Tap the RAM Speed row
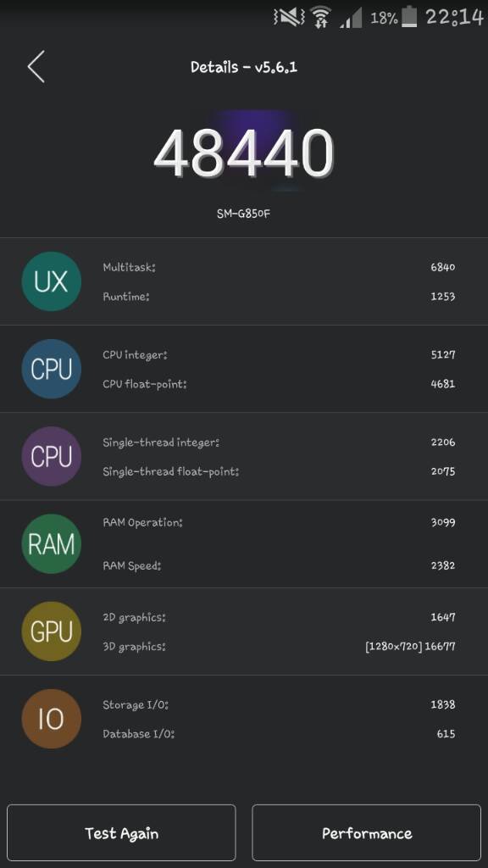 click(x=279, y=565)
